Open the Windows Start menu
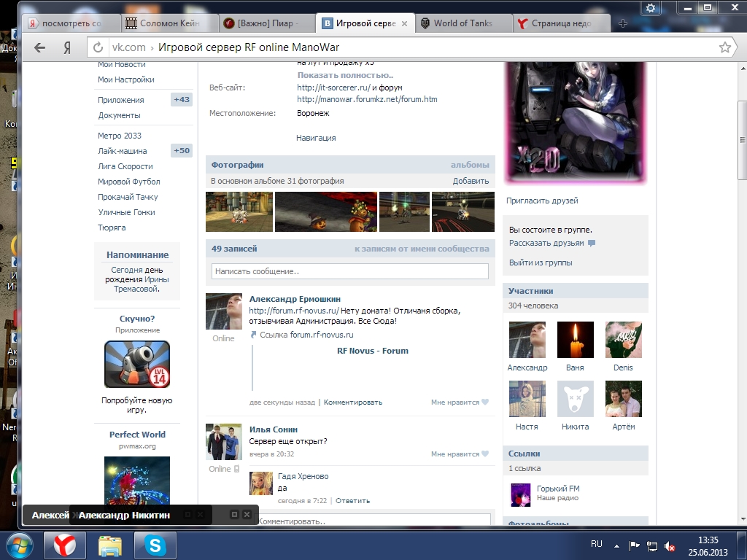 [20, 545]
